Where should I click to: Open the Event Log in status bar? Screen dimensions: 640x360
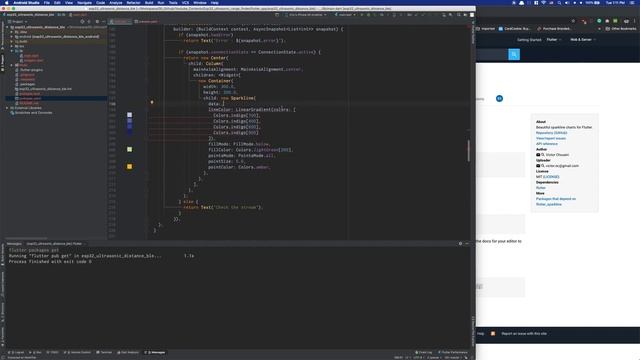click(424, 352)
